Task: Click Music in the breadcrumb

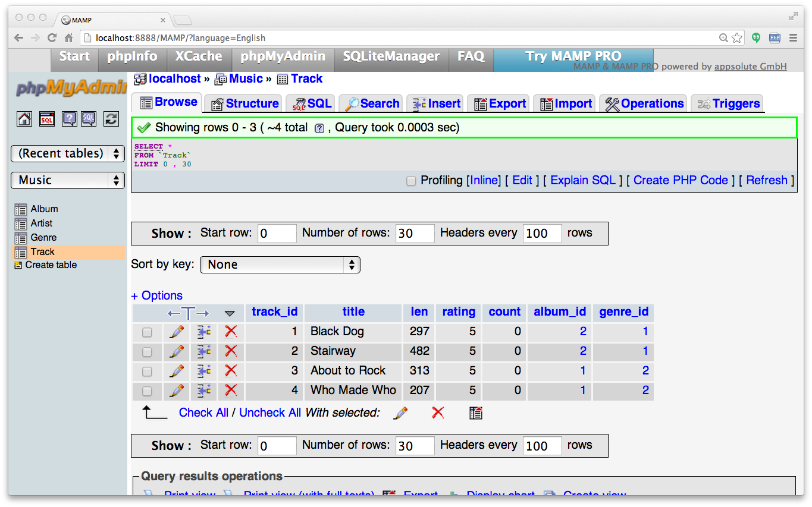Action: (x=246, y=78)
